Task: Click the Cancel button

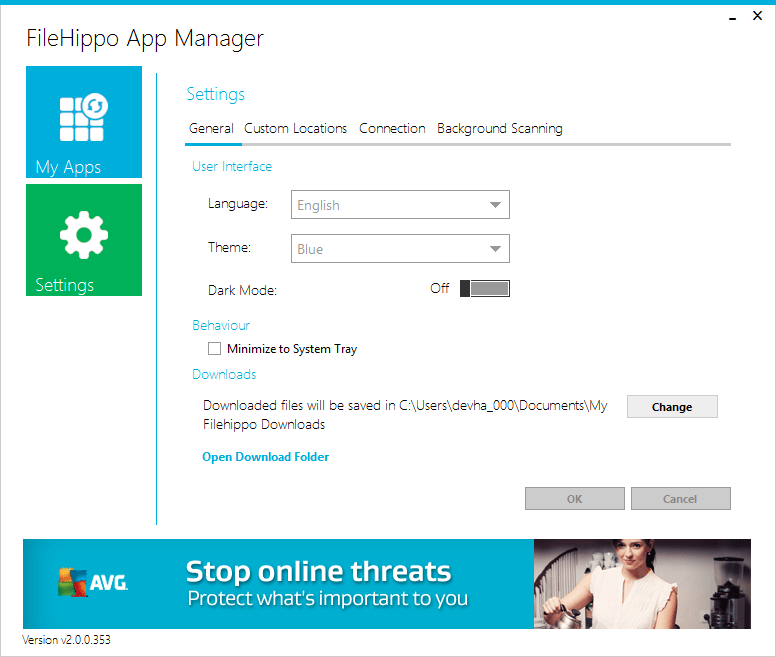Action: coord(680,499)
